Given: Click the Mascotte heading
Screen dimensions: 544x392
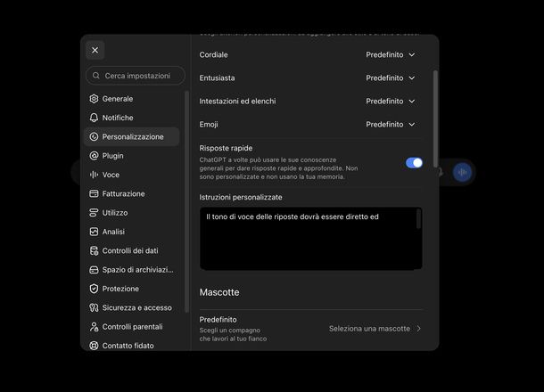Looking at the screenshot, I should (219, 292).
